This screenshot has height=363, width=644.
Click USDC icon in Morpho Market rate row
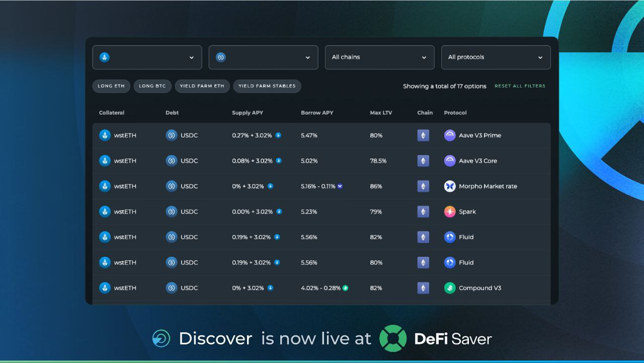(x=172, y=186)
